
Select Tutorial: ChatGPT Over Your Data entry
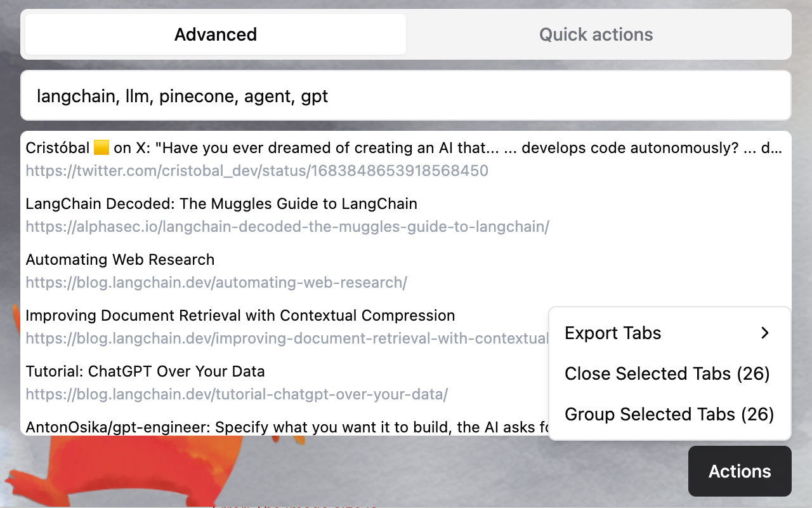145,371
